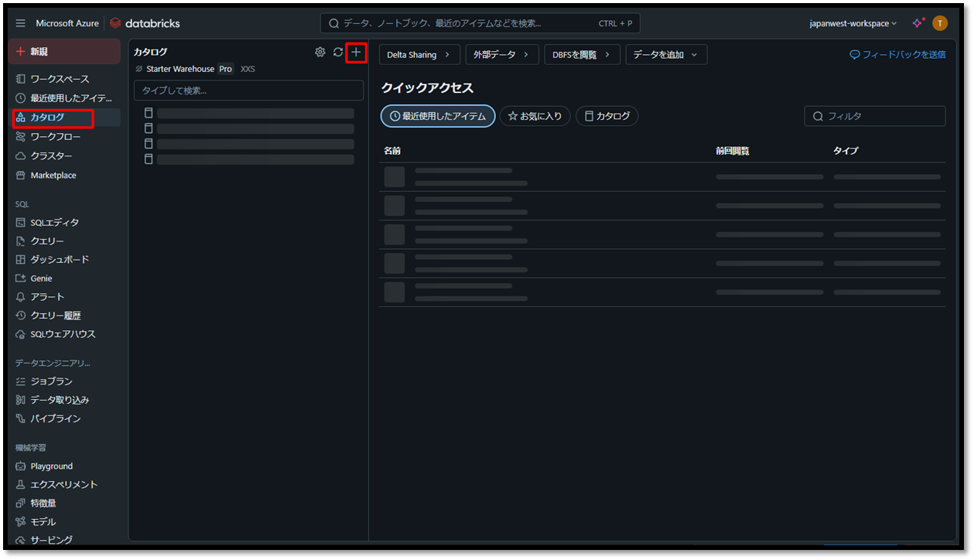
Task: Toggle the お気に入り filter
Action: coord(535,116)
